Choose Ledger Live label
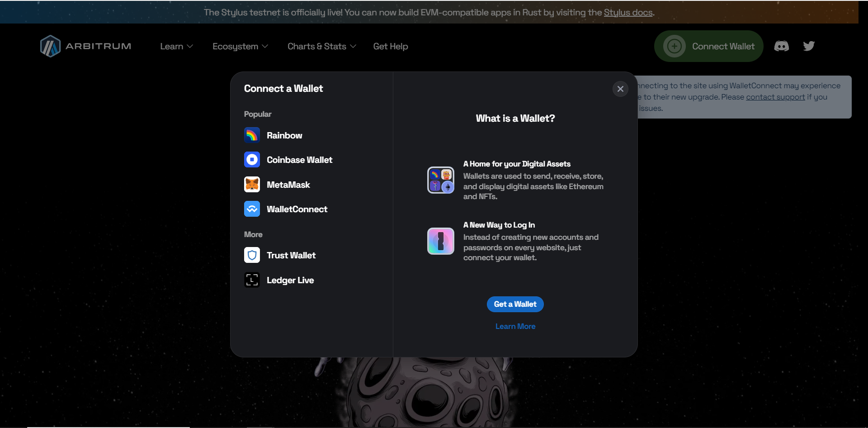Image resolution: width=868 pixels, height=428 pixels. (290, 280)
